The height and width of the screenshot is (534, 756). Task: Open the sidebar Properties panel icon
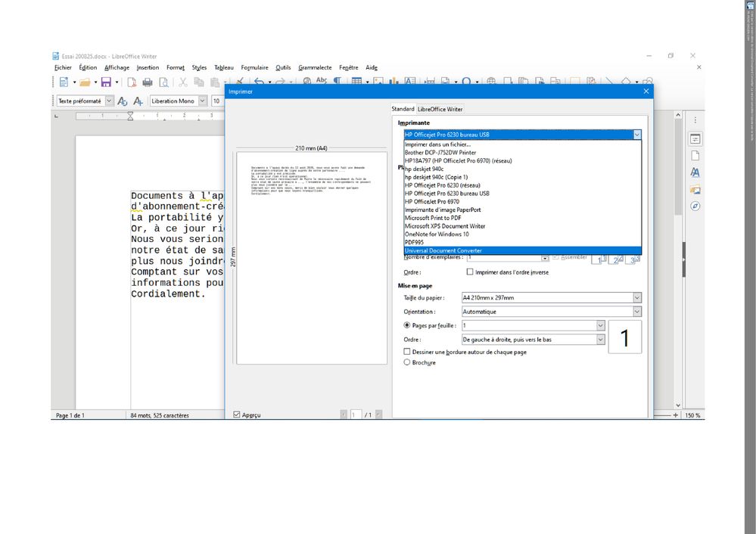(695, 139)
